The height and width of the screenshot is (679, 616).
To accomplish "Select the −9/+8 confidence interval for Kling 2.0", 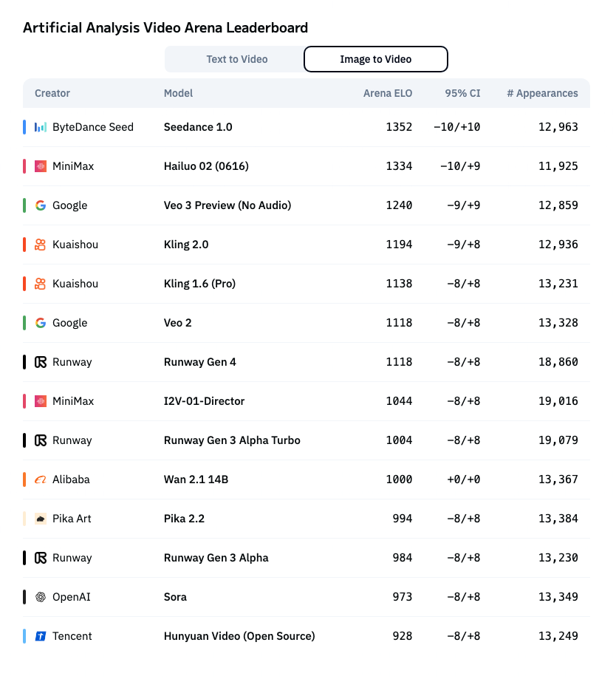I will (x=464, y=245).
